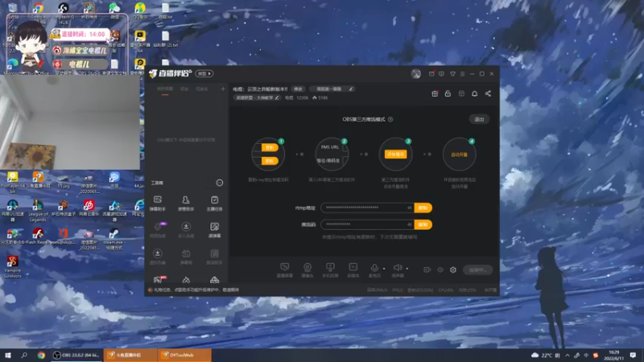Click the speaker icon in bottom toolbar
The image size is (644, 362).
397,268
